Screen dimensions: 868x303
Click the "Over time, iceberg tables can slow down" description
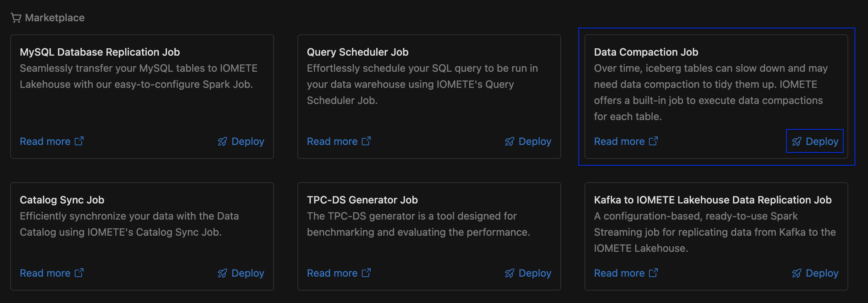[x=711, y=92]
